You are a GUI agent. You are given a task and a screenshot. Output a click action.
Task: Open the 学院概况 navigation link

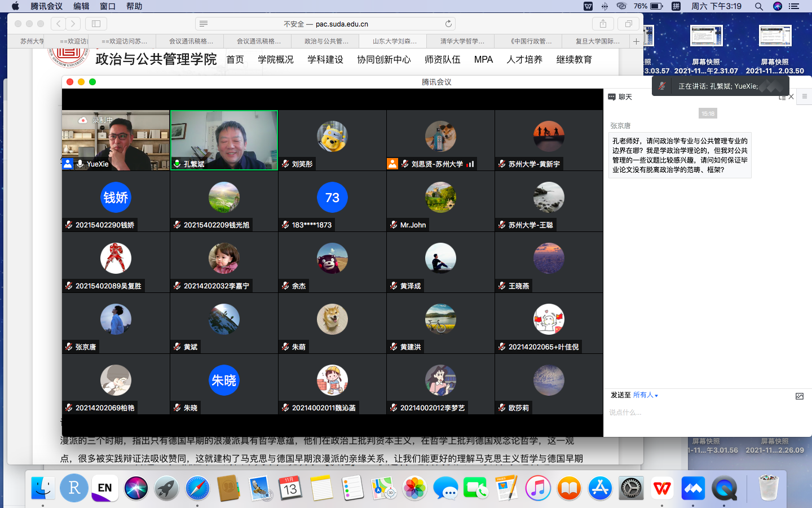276,59
